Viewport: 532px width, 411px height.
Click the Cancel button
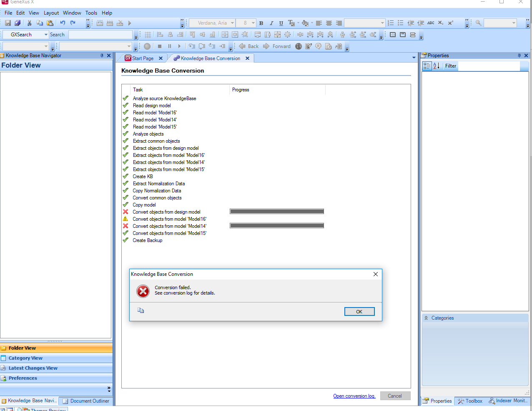tap(395, 396)
